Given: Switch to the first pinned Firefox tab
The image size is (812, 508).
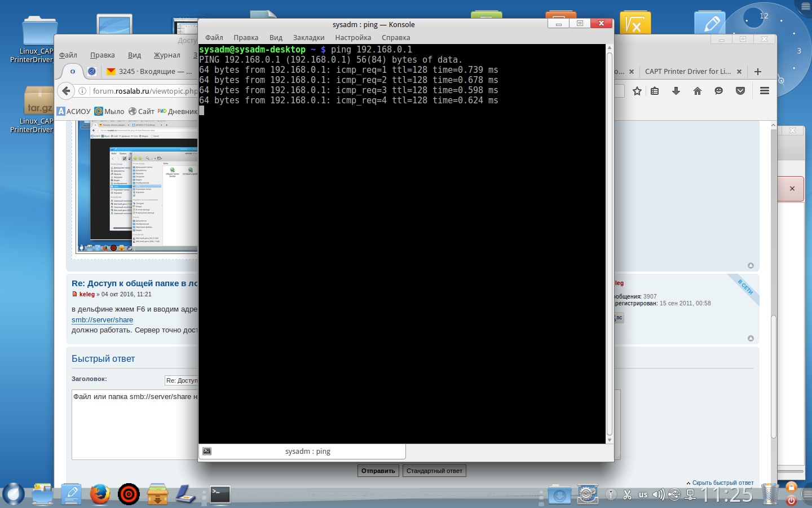Looking at the screenshot, I should point(73,72).
